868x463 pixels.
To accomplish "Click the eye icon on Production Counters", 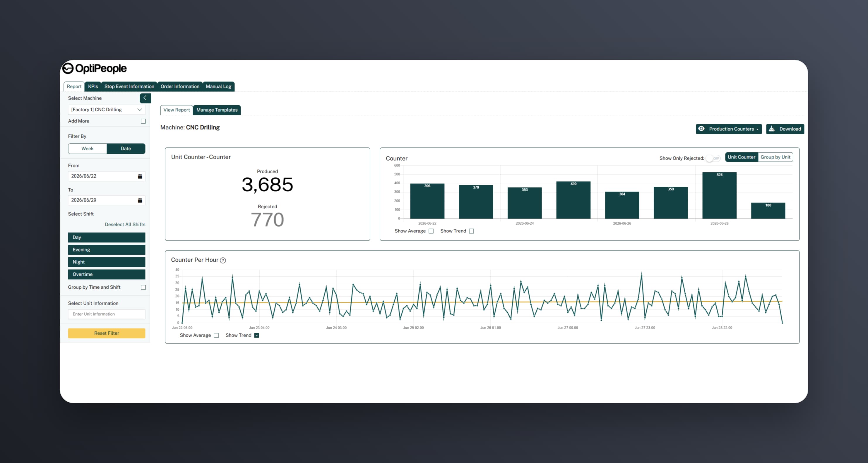I will pos(701,129).
